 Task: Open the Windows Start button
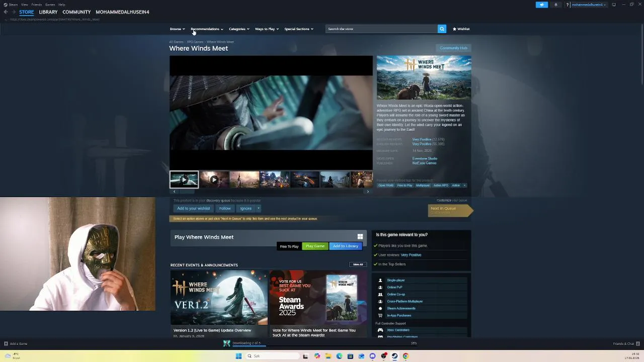238,356
